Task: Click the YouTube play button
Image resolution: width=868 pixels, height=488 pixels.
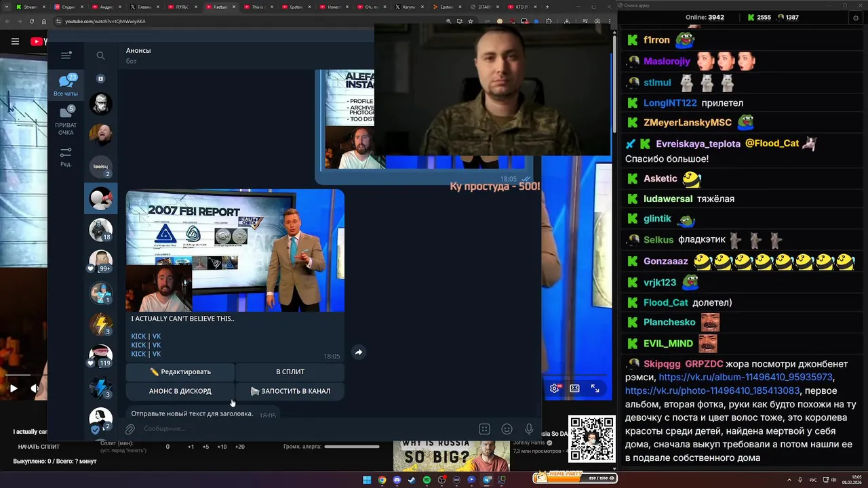Action: [x=13, y=388]
